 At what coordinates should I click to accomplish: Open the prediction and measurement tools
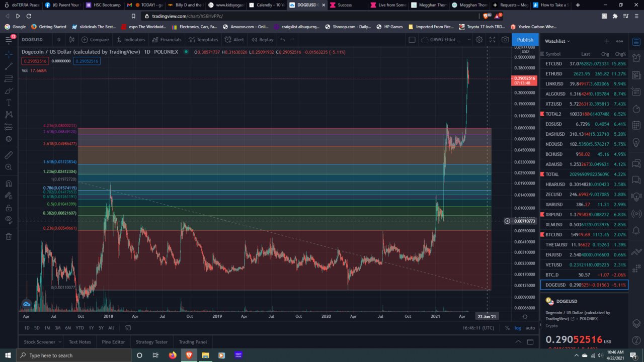point(8,126)
